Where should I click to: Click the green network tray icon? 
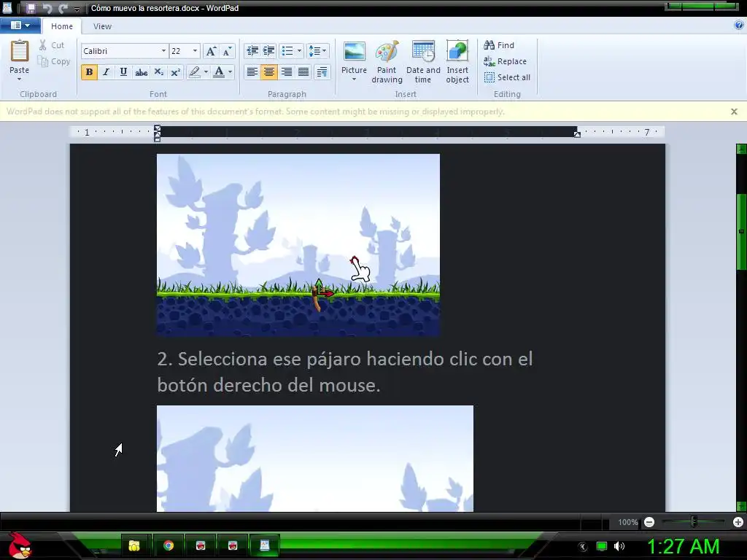coord(602,546)
